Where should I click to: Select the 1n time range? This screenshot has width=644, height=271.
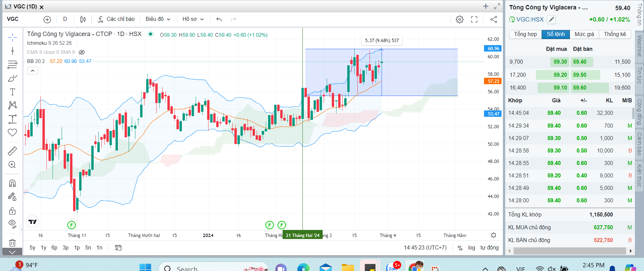click(x=99, y=248)
